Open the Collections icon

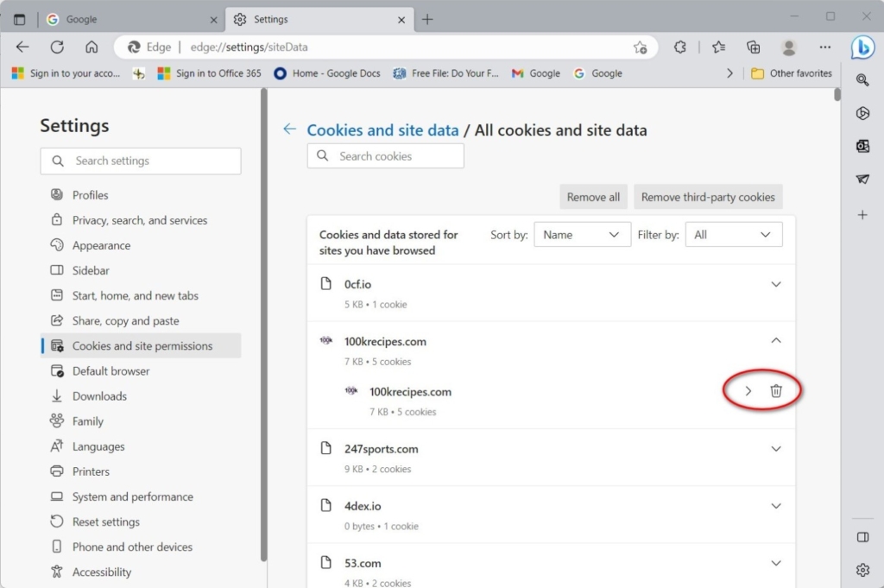[x=752, y=47]
